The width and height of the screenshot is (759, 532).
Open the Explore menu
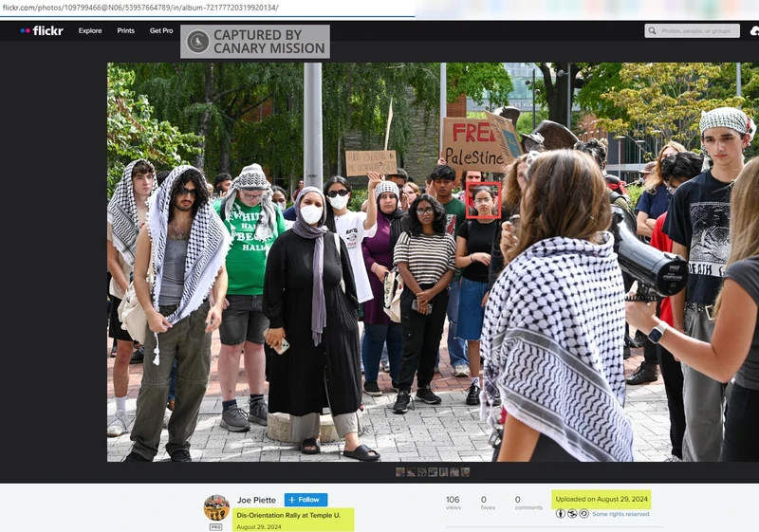tap(90, 30)
